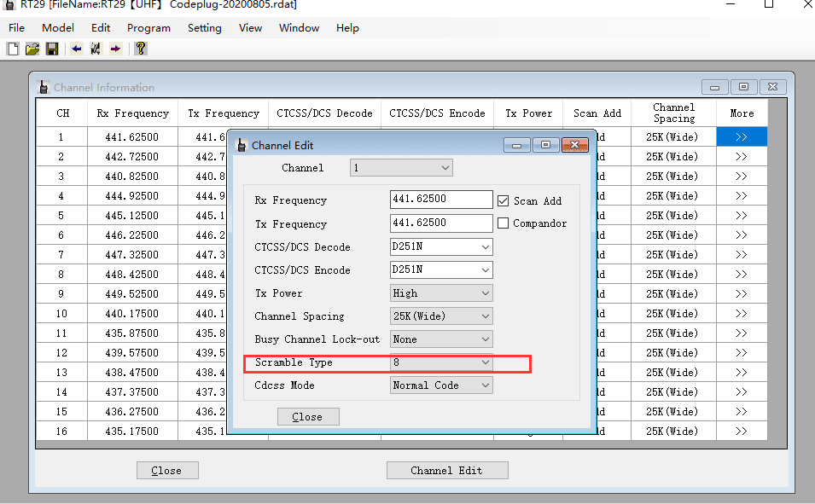815x504 pixels.
Task: Open the Program menu
Action: pos(148,28)
